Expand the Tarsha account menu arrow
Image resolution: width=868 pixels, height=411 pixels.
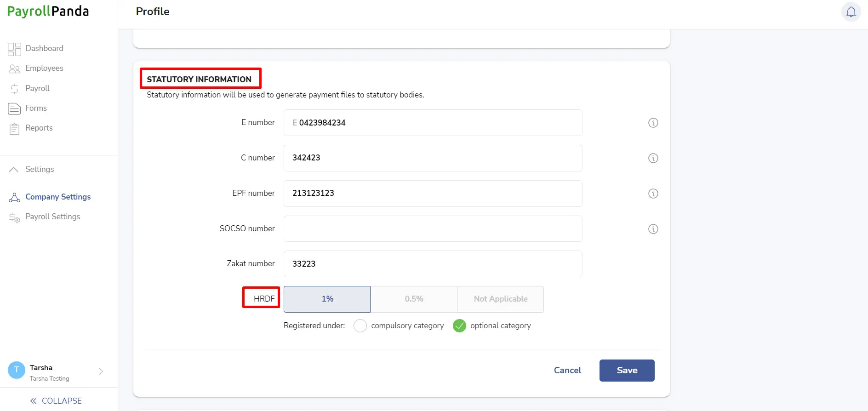point(101,371)
